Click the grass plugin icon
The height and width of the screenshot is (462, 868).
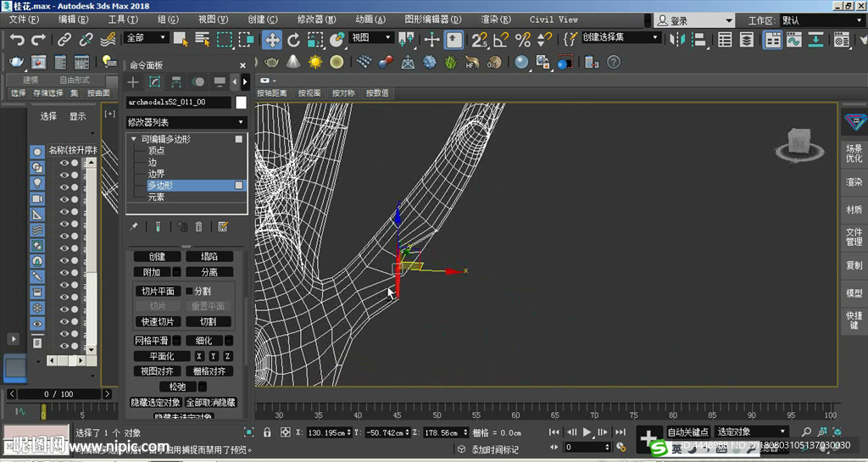pyautogui.click(x=451, y=62)
